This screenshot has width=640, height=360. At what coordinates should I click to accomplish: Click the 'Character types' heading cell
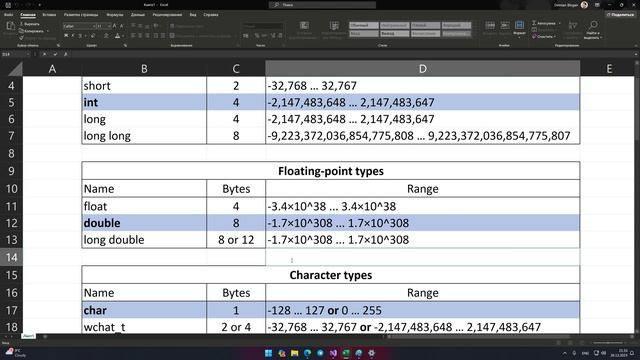click(x=331, y=275)
